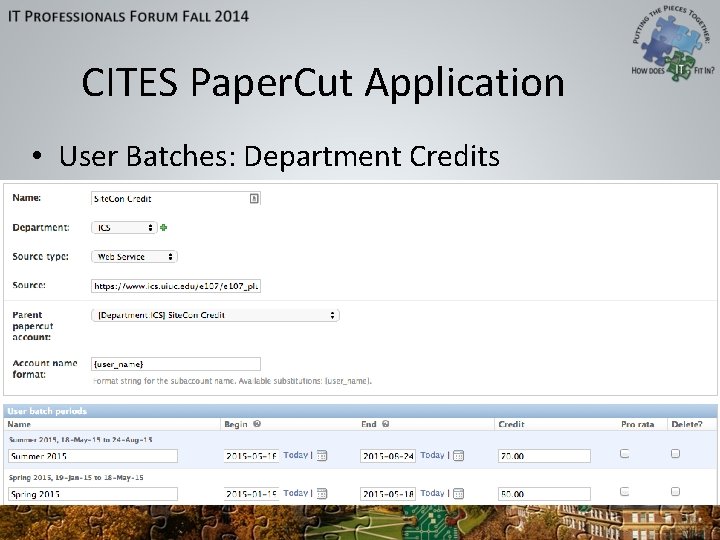Click the Spring 2015 credit amount field
This screenshot has height=540, width=720.
[544, 494]
